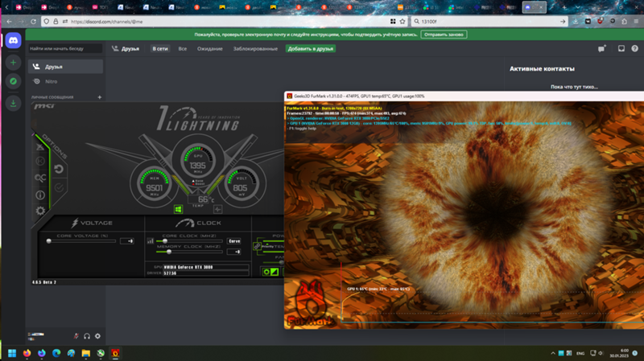This screenshot has height=361, width=644.
Task: List all tabs dropdown chevron
Action: [577, 7]
